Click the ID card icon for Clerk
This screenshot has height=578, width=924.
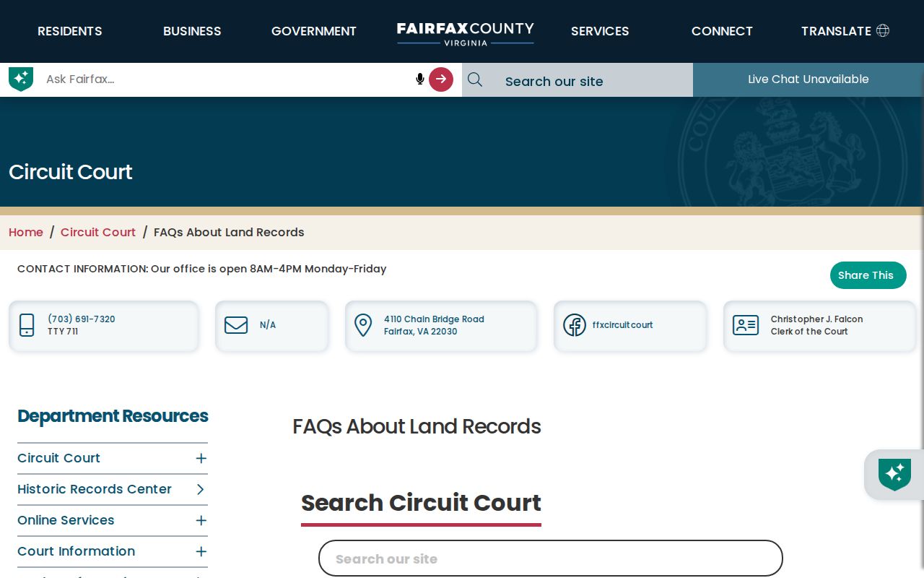(x=746, y=325)
